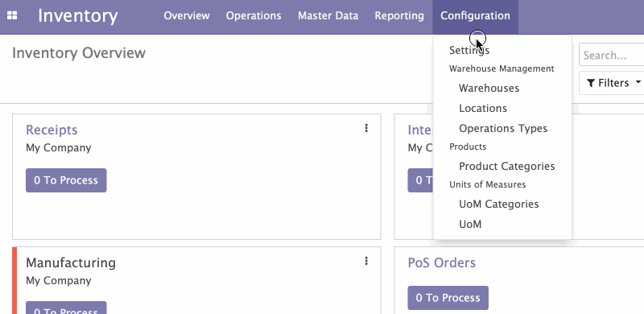Open the Master Data menu
Screen dimensions: 644x314
coord(328,16)
